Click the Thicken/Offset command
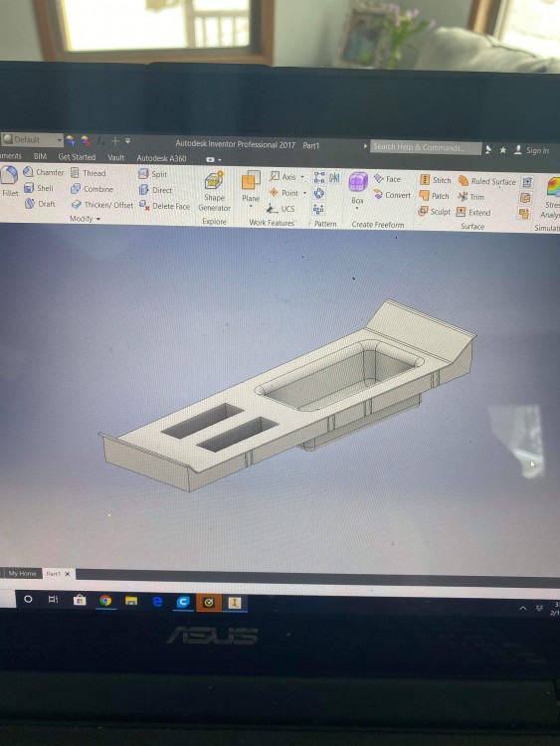 (x=101, y=205)
